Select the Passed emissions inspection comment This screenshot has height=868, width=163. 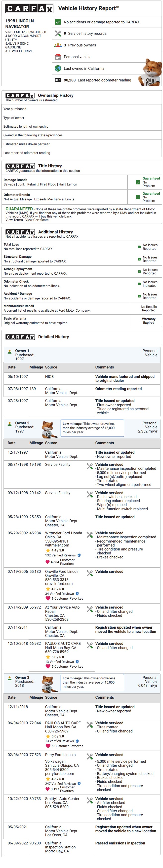(x=120, y=843)
